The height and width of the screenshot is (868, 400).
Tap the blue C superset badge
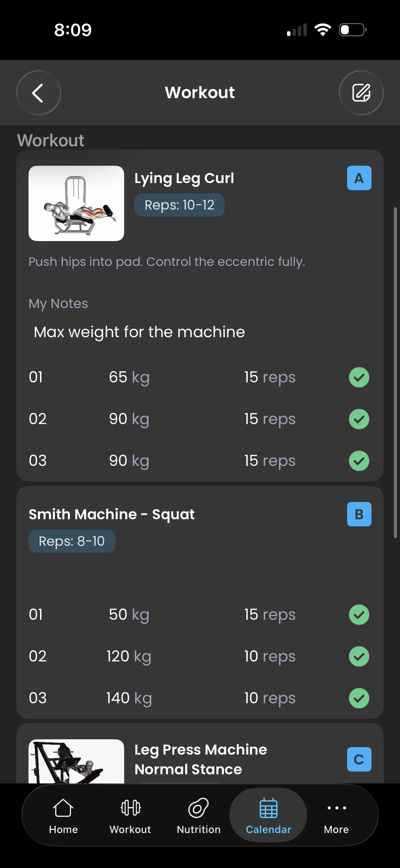click(359, 759)
